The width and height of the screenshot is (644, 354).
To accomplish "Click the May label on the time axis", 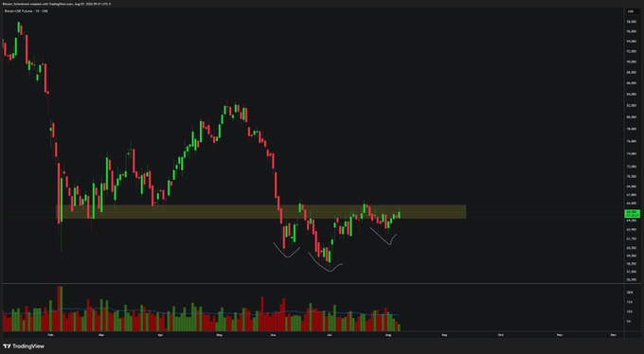I will [x=219, y=335].
